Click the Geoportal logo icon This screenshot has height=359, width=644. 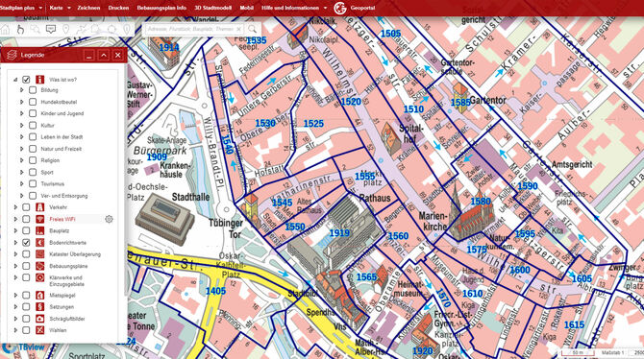[340, 8]
